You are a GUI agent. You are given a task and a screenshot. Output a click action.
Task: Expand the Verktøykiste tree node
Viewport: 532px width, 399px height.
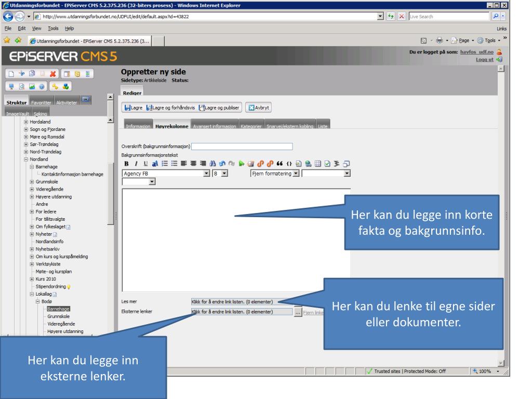(x=32, y=264)
